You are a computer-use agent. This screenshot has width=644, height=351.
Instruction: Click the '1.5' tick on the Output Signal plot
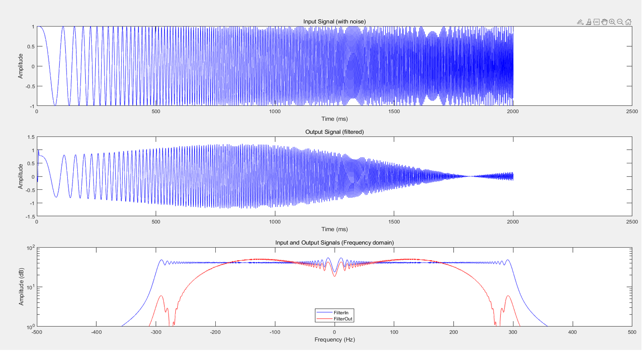pos(31,137)
